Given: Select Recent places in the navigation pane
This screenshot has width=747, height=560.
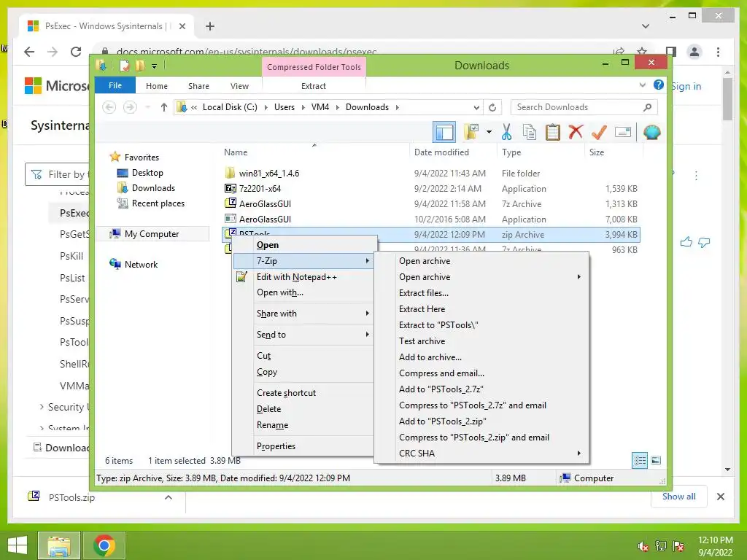Looking at the screenshot, I should pos(158,203).
